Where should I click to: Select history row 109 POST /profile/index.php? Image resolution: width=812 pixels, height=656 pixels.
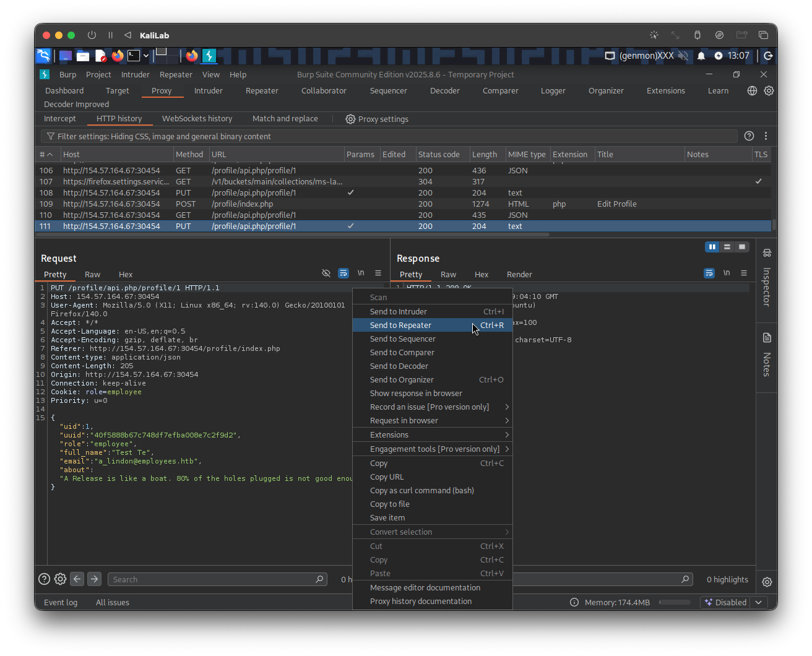pos(403,204)
